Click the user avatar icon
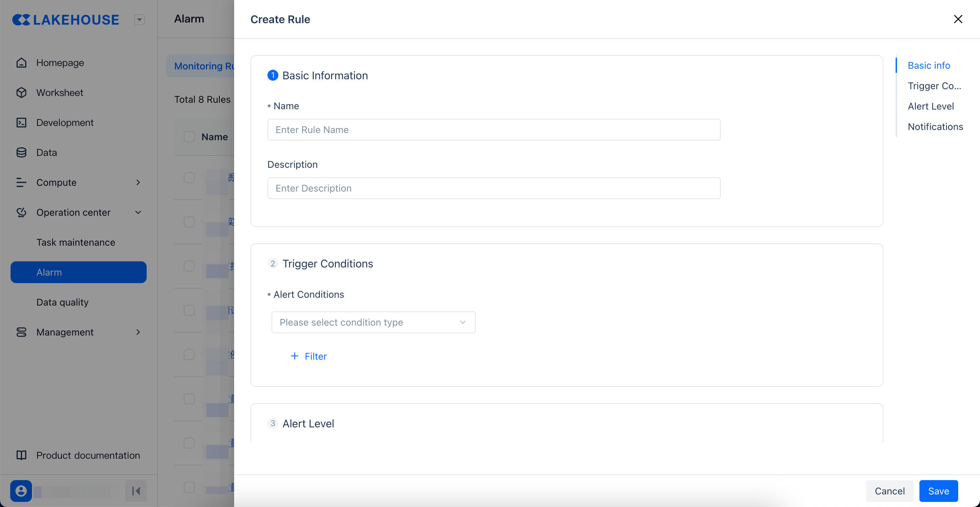Image resolution: width=980 pixels, height=507 pixels. point(21,491)
